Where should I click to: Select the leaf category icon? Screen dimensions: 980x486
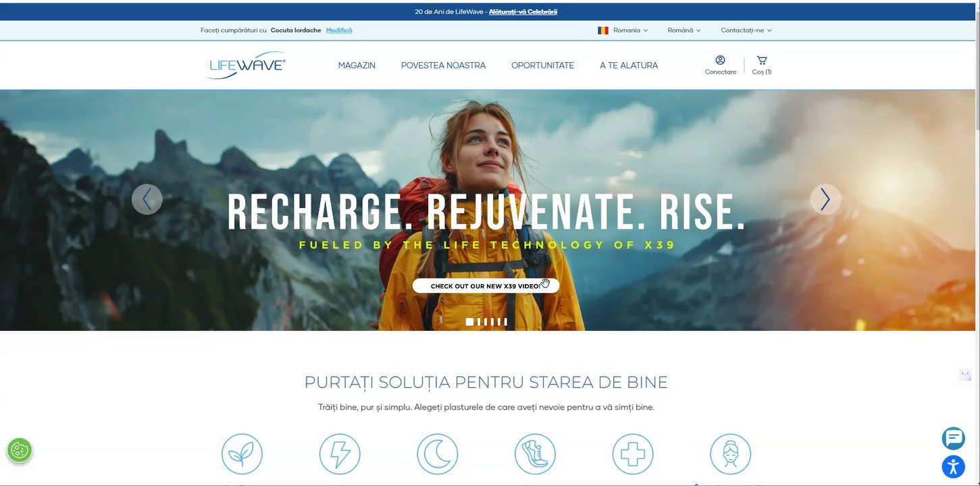pyautogui.click(x=242, y=454)
